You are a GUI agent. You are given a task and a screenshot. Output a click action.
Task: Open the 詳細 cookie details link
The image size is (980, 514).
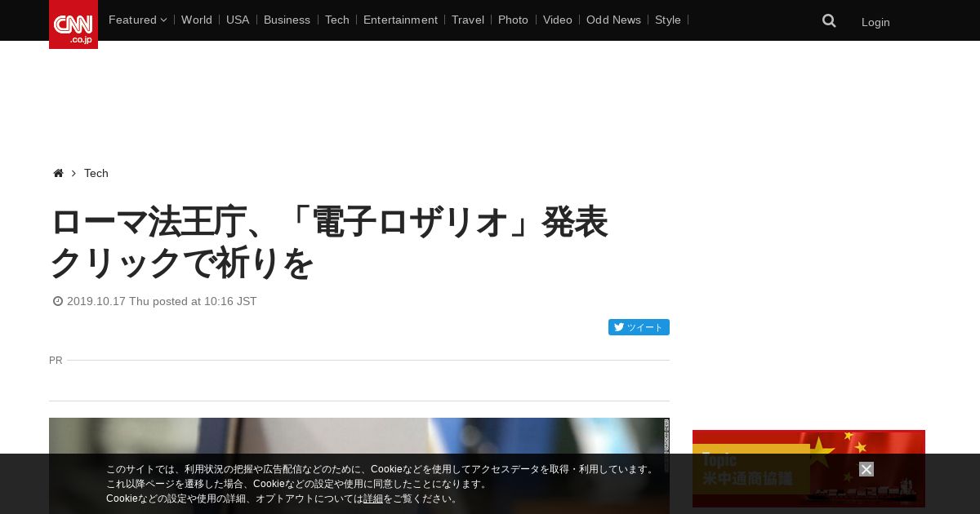point(373,498)
